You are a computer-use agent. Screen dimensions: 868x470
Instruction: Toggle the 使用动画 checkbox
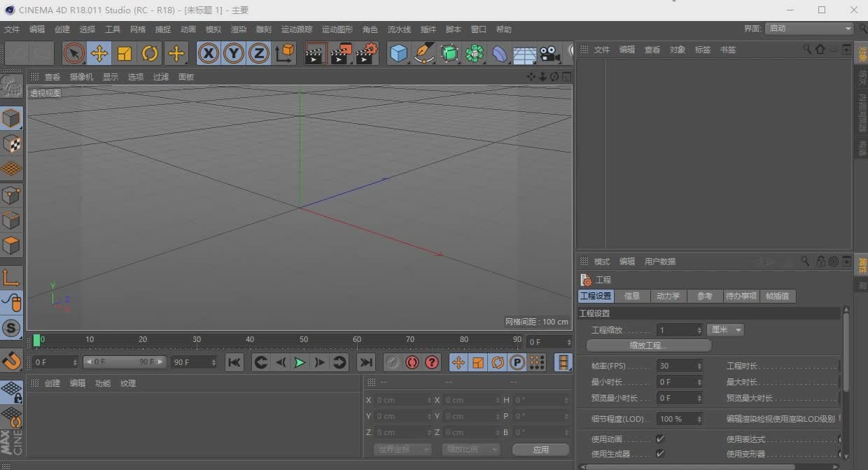659,439
